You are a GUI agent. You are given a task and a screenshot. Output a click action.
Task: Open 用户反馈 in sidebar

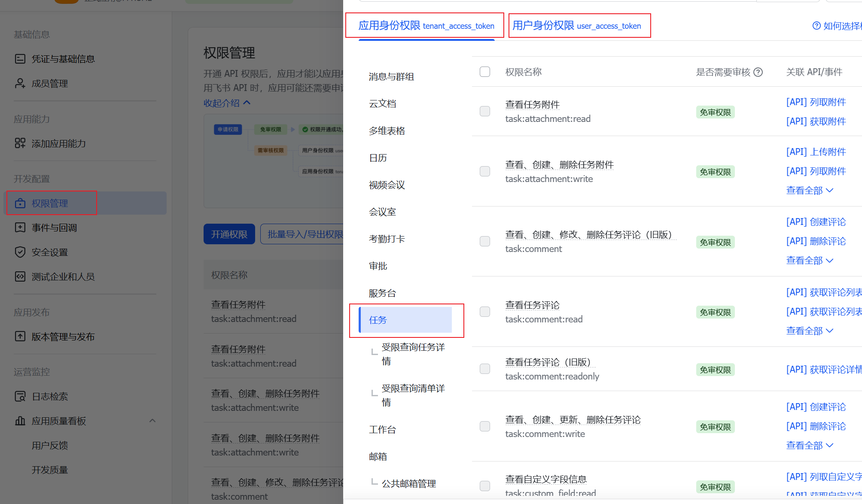click(50, 446)
